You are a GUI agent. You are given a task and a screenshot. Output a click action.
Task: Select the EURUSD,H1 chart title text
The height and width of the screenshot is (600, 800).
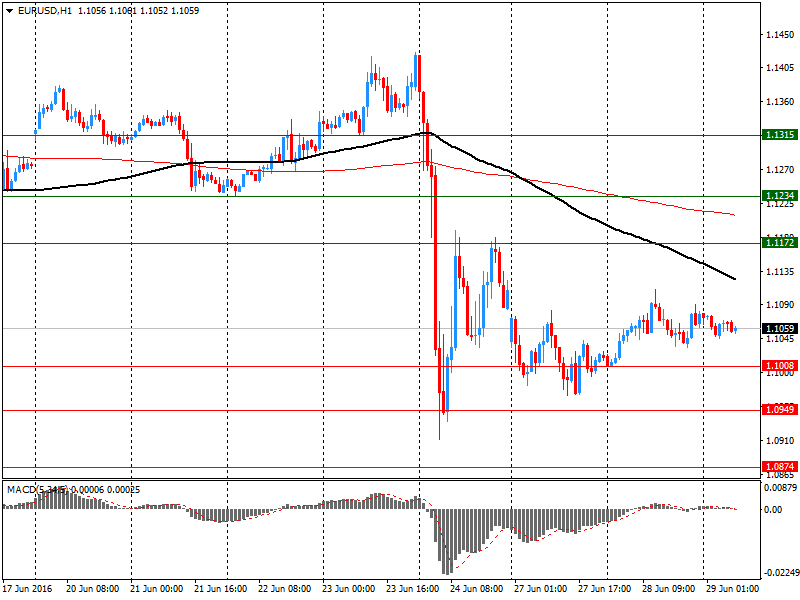click(45, 11)
